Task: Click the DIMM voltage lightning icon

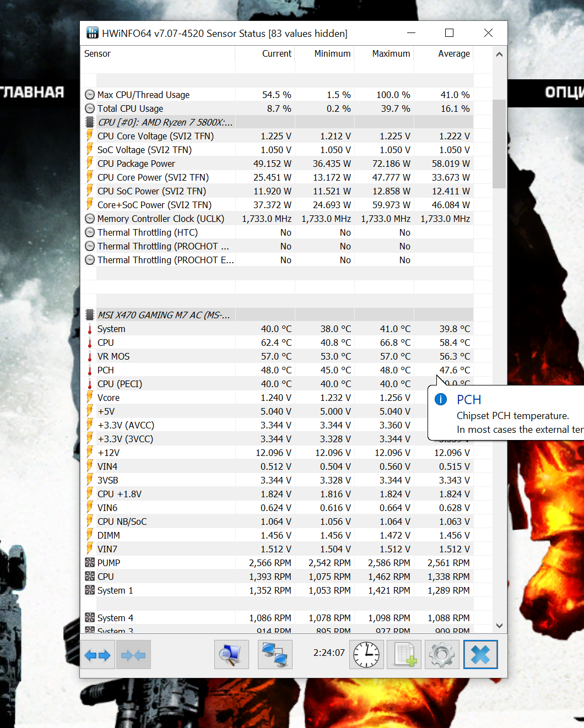Action: pyautogui.click(x=90, y=535)
